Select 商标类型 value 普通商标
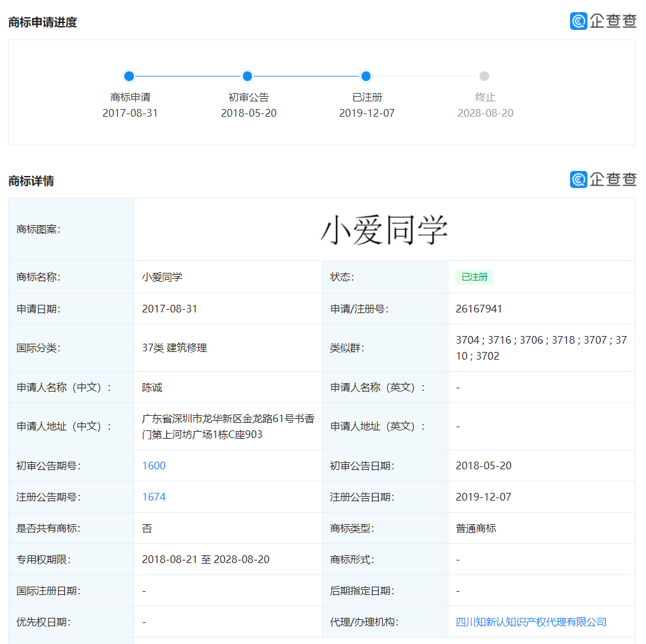The width and height of the screenshot is (646, 644). pos(476,528)
